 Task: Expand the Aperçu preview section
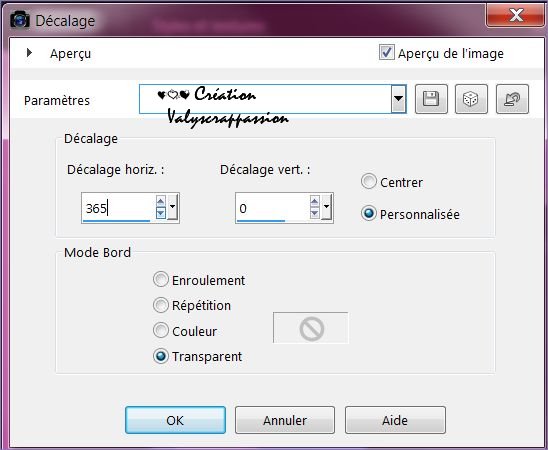(29, 53)
